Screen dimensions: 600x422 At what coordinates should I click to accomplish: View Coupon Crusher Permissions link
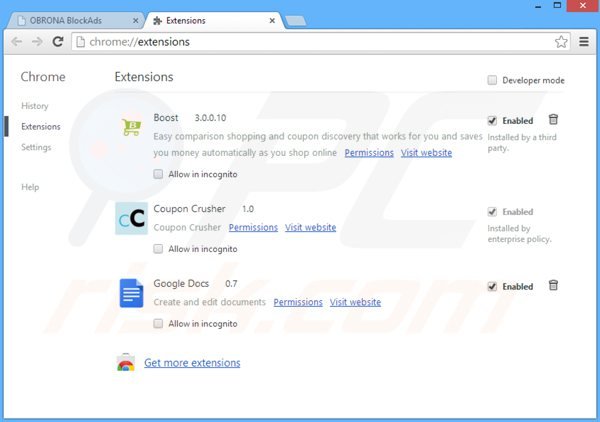tap(253, 227)
